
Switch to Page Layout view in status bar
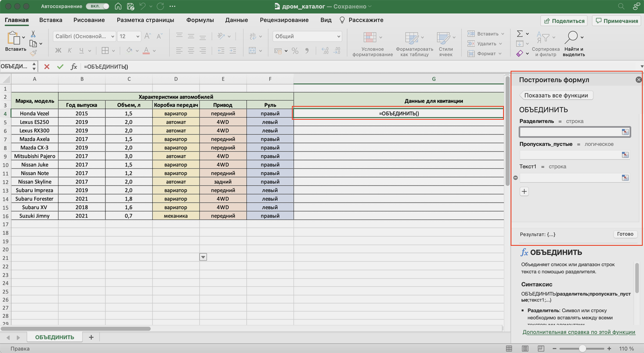[x=525, y=348]
